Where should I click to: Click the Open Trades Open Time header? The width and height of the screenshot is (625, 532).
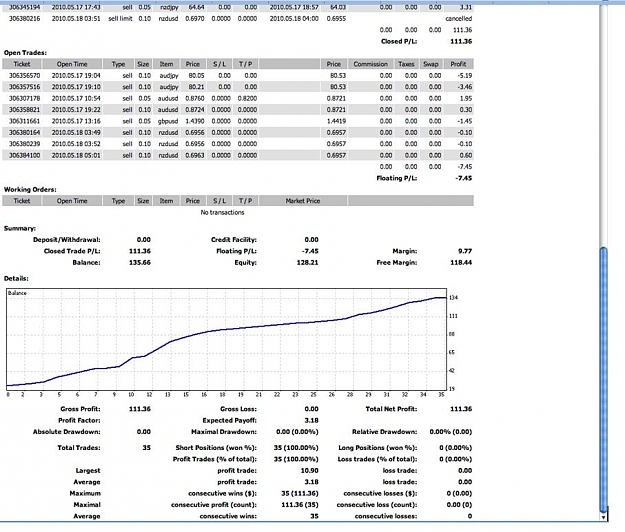pos(72,64)
